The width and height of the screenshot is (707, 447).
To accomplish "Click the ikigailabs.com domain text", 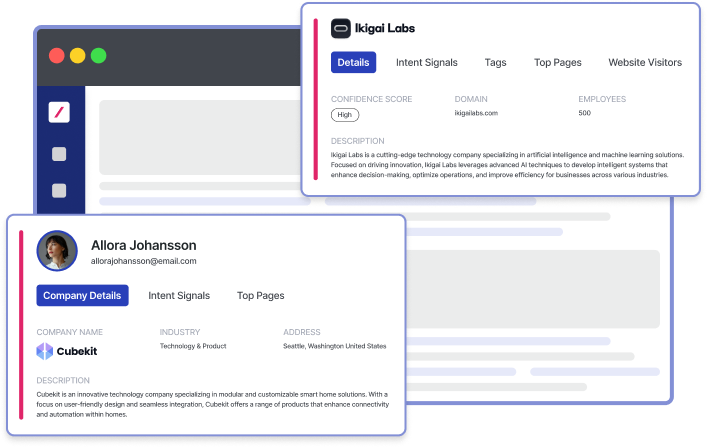I will click(x=476, y=113).
